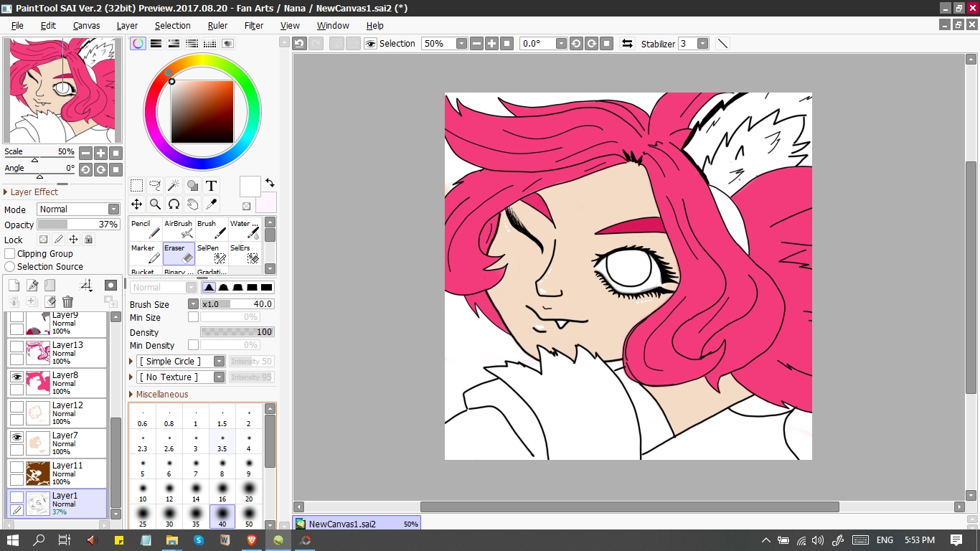Show Layer11 via its visibility box
Image resolution: width=980 pixels, height=551 pixels.
click(x=17, y=466)
